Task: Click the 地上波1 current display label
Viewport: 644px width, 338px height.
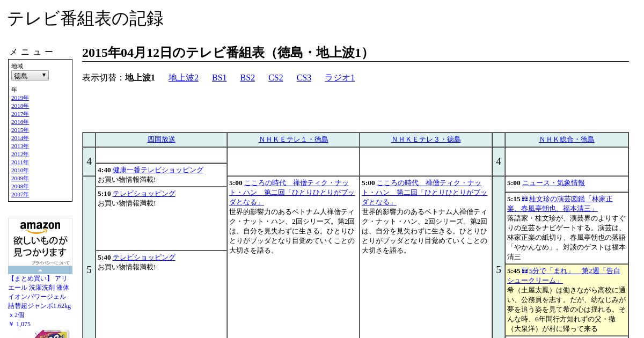Action: coord(140,78)
